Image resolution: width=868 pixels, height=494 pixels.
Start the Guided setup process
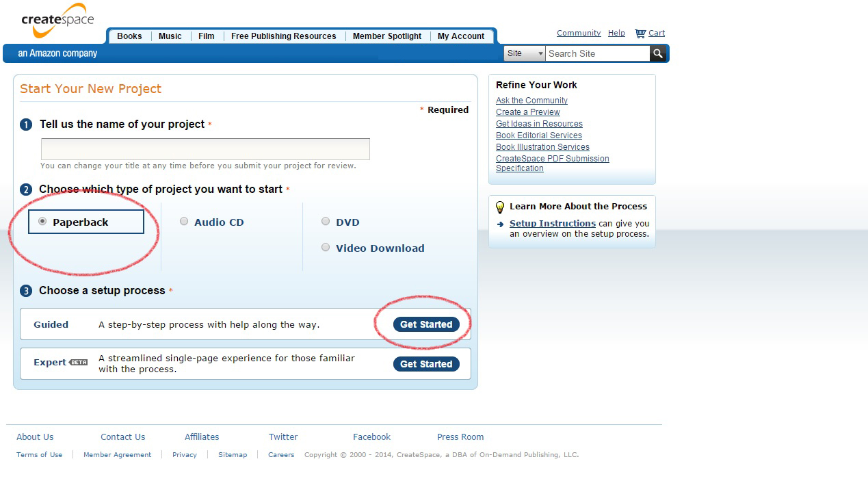[426, 324]
